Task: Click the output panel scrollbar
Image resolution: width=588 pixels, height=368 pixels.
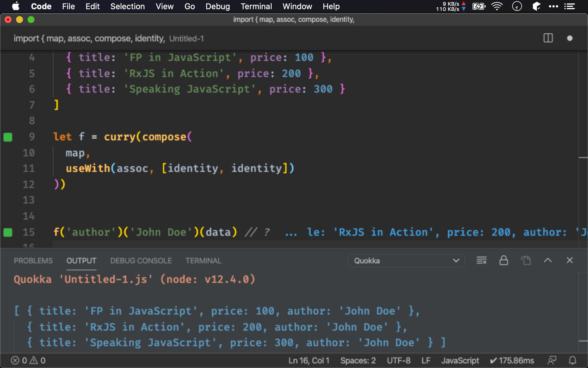Action: 583,313
